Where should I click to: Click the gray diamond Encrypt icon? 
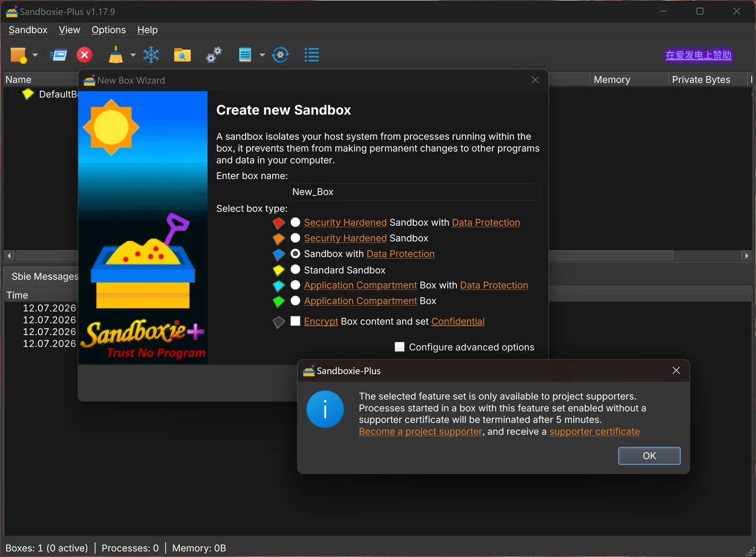click(279, 322)
